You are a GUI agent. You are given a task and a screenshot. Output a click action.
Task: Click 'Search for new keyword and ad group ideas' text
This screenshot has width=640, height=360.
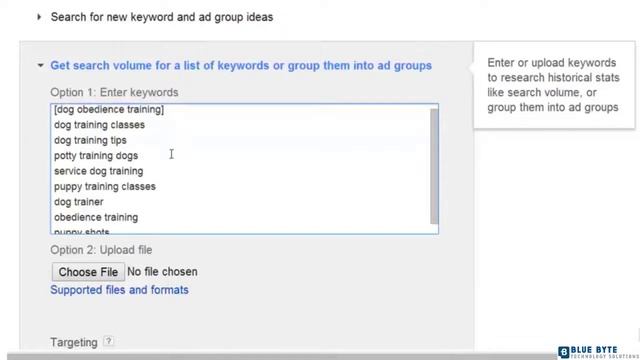coord(162,17)
